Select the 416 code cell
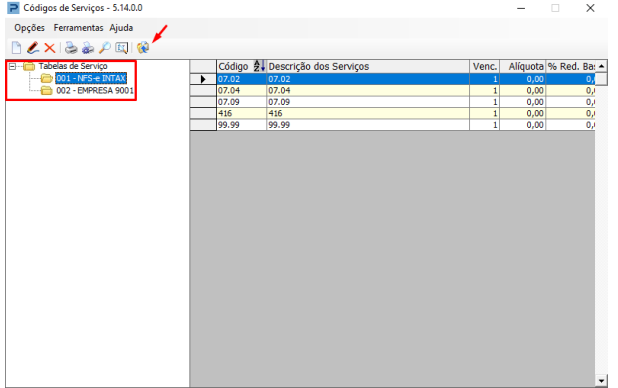The width and height of the screenshot is (618, 388). click(x=242, y=114)
